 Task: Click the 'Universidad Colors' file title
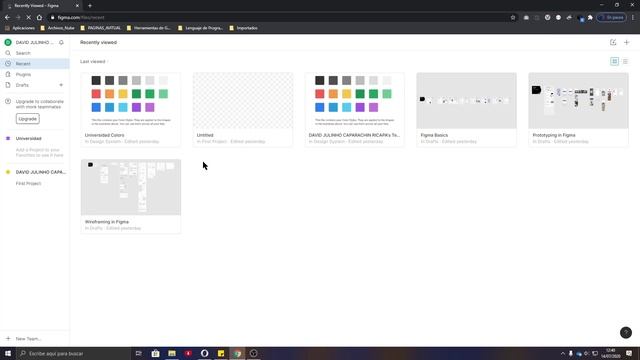click(x=104, y=135)
